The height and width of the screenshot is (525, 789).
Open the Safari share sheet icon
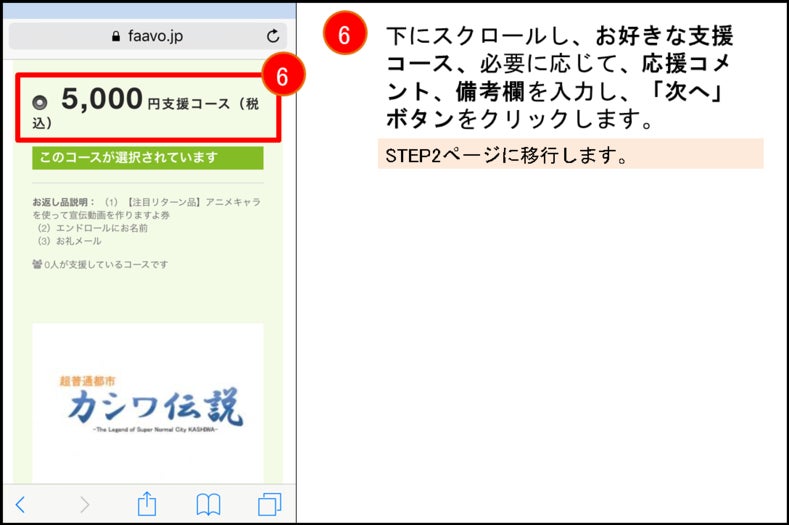coord(147,503)
